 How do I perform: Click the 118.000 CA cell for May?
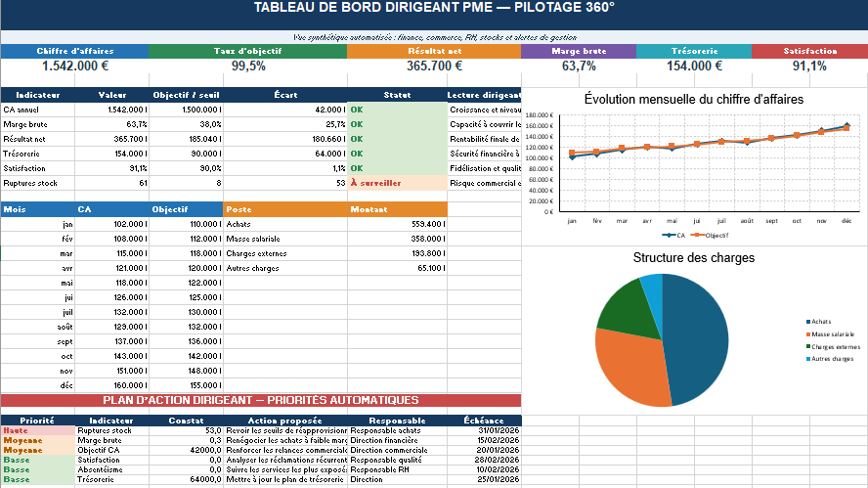point(111,283)
